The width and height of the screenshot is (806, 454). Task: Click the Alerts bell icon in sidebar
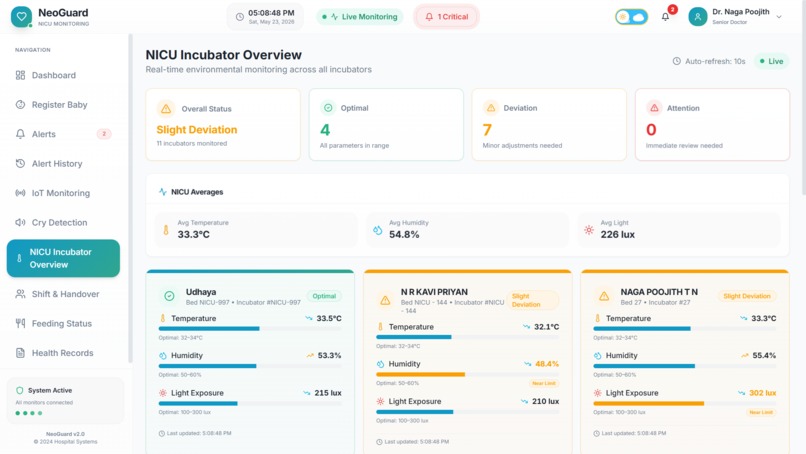point(20,134)
